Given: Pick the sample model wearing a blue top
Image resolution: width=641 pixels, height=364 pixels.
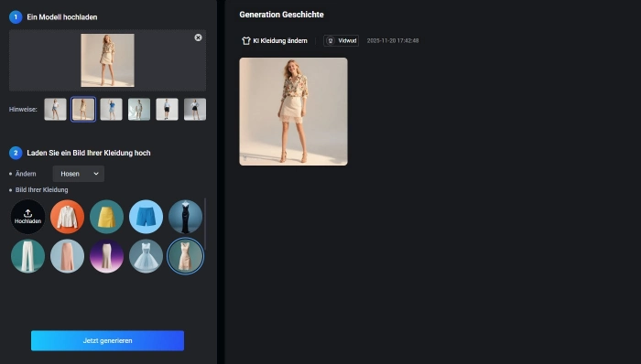Looking at the screenshot, I should 111,110.
